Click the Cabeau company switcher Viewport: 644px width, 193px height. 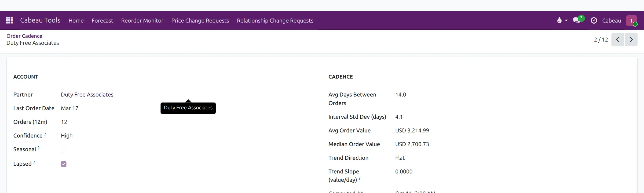click(x=612, y=21)
